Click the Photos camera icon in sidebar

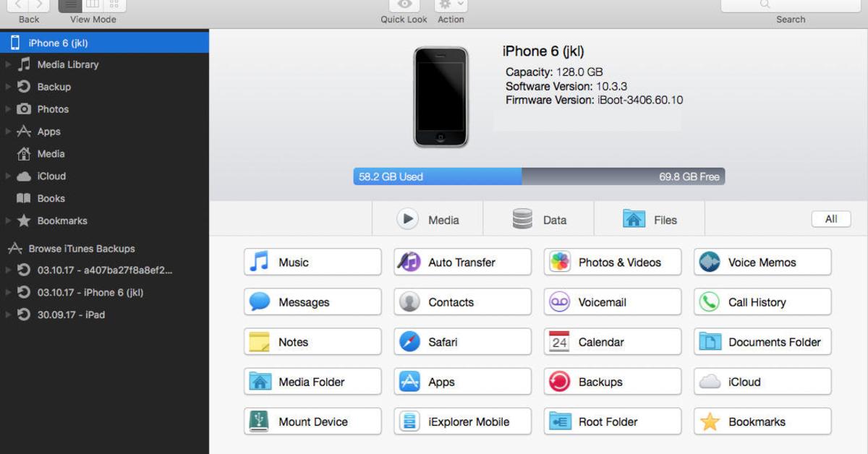pos(24,108)
